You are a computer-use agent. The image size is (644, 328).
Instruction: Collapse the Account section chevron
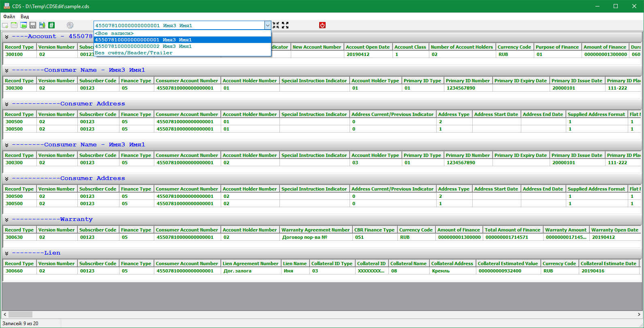coord(6,36)
